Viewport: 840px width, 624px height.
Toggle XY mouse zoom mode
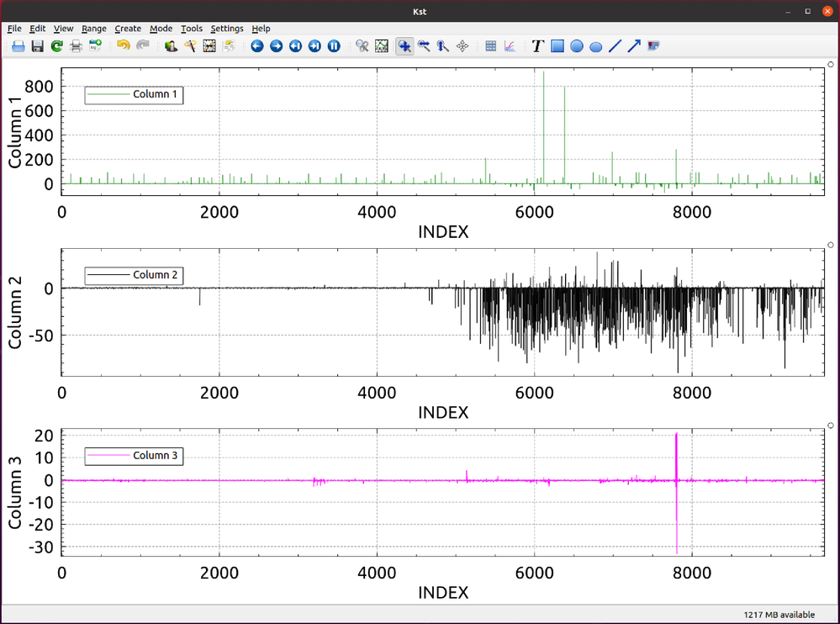pos(404,46)
